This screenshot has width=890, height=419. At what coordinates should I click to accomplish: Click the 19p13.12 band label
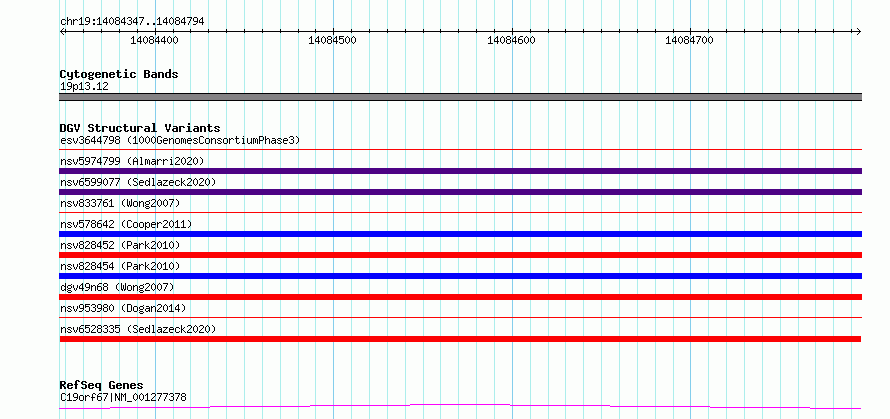(x=85, y=87)
